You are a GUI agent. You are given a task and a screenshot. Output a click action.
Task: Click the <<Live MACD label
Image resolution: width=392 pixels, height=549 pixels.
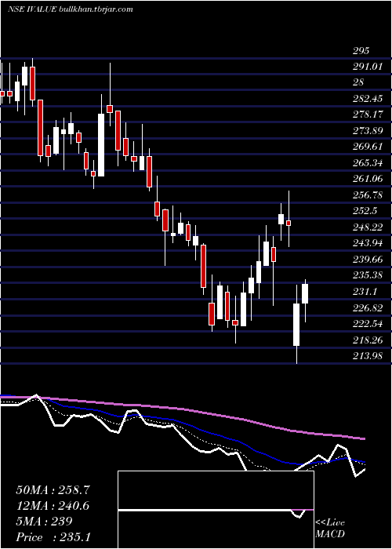(330, 529)
